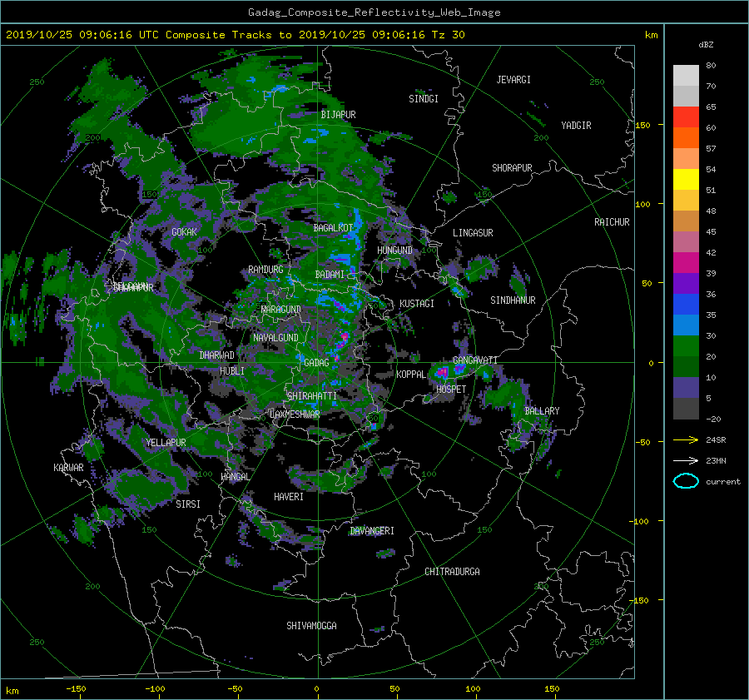Image resolution: width=749 pixels, height=700 pixels.
Task: Select the KUSTAGI city label
Action: [417, 304]
